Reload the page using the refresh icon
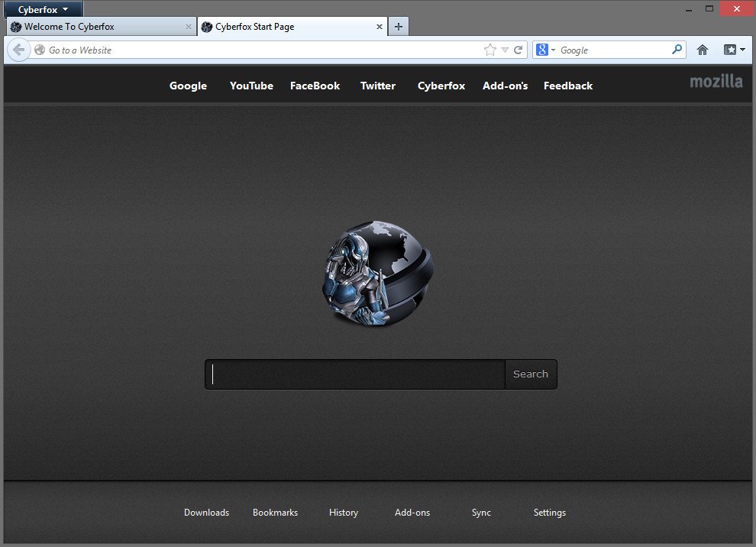The width and height of the screenshot is (756, 547). pyautogui.click(x=519, y=50)
